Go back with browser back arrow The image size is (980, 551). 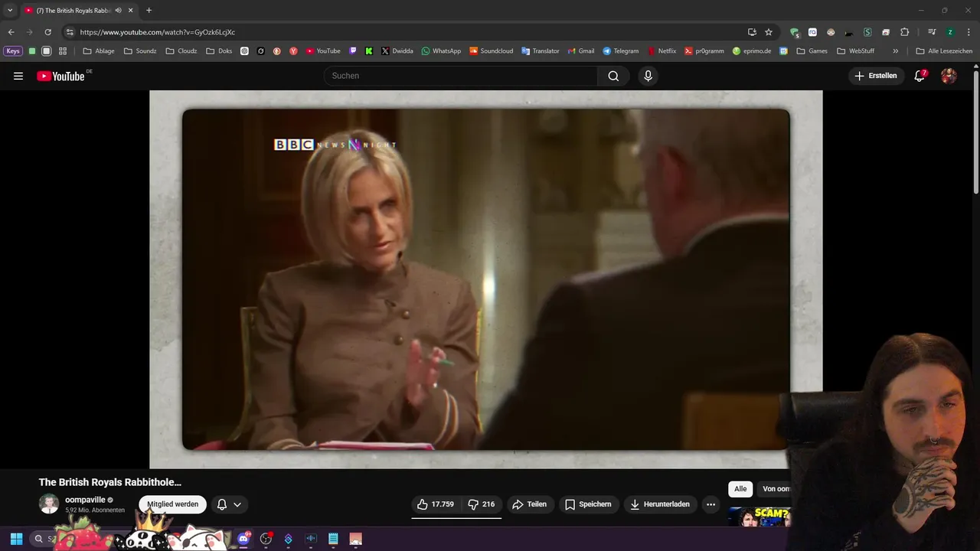click(11, 32)
